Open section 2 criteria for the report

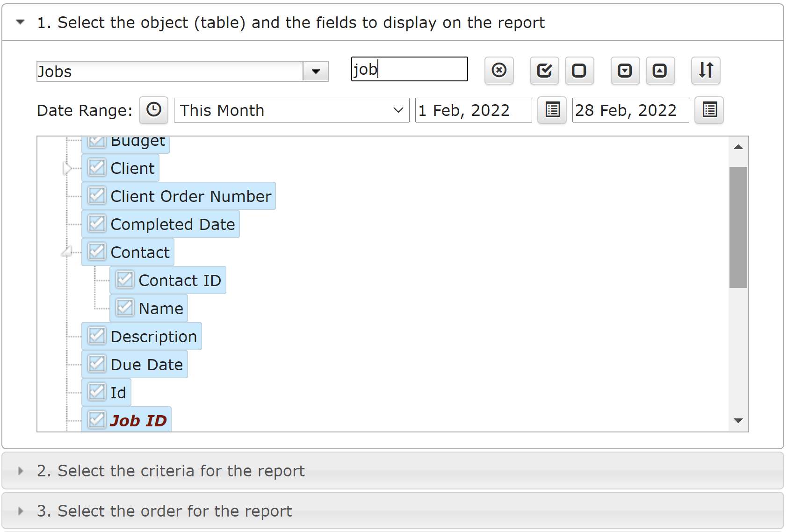(171, 471)
